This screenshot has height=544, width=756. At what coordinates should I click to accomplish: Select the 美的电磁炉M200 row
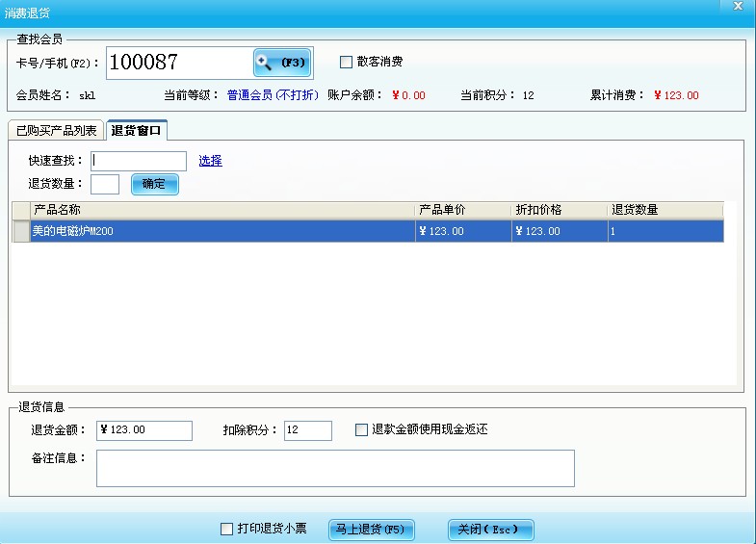pyautogui.click(x=222, y=231)
